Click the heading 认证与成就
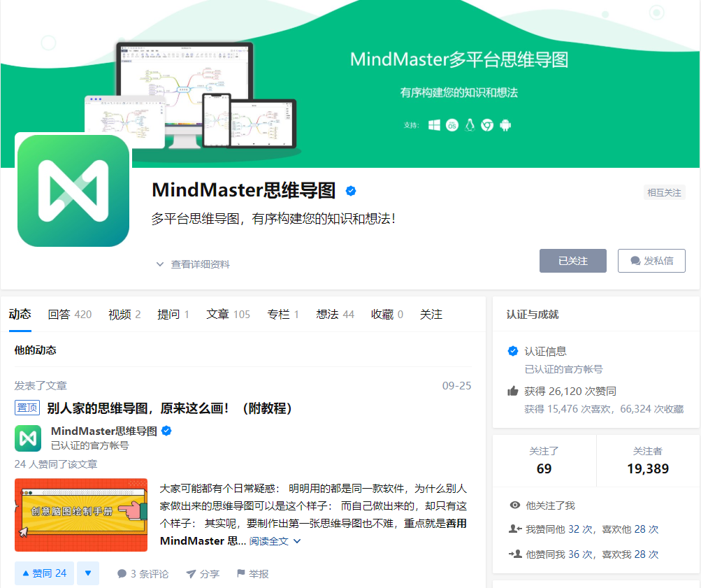The height and width of the screenshot is (588, 701). tap(533, 315)
